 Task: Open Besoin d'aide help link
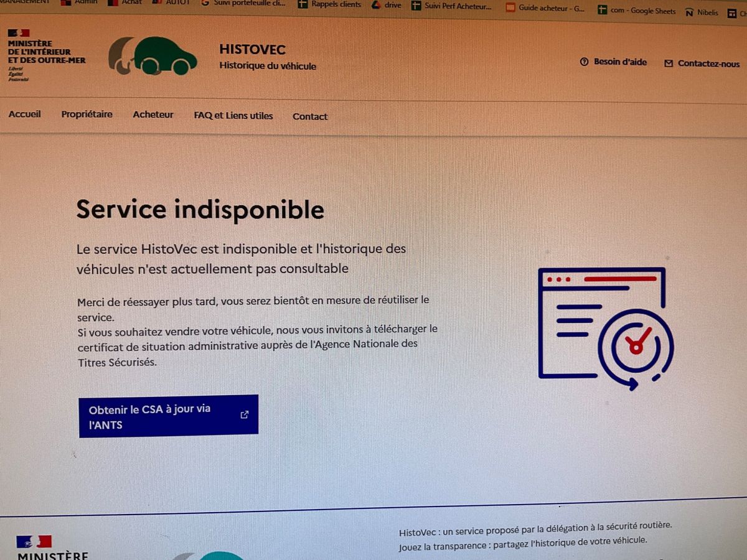click(613, 62)
